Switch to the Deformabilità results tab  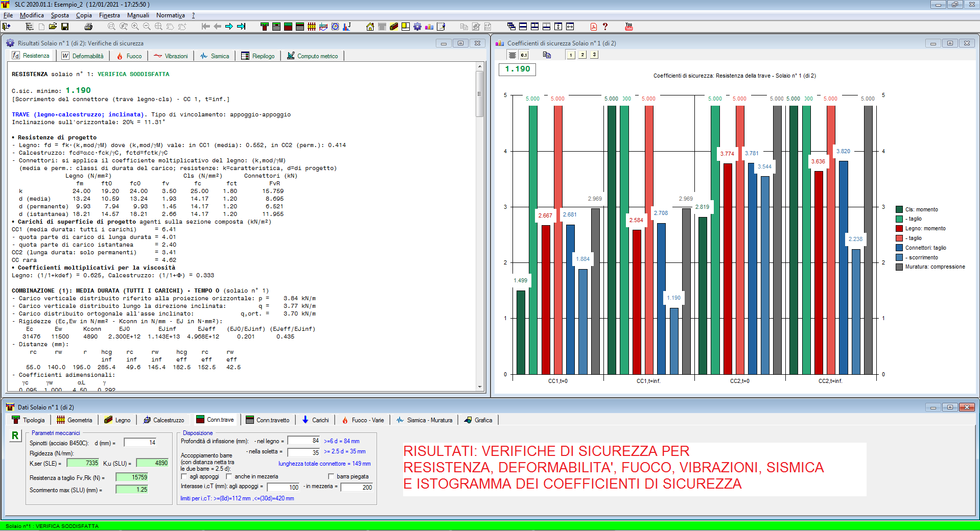click(x=83, y=56)
